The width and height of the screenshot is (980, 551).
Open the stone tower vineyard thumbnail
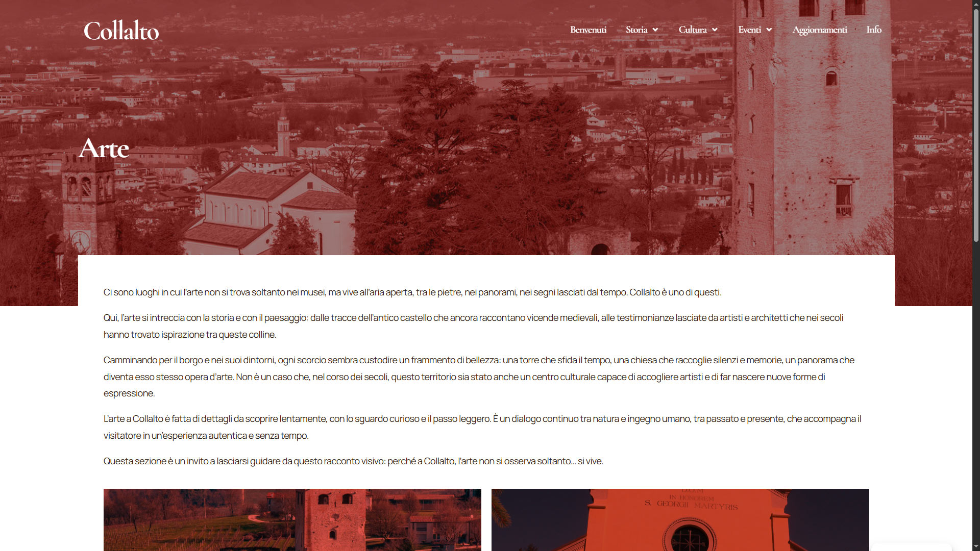[292, 519]
